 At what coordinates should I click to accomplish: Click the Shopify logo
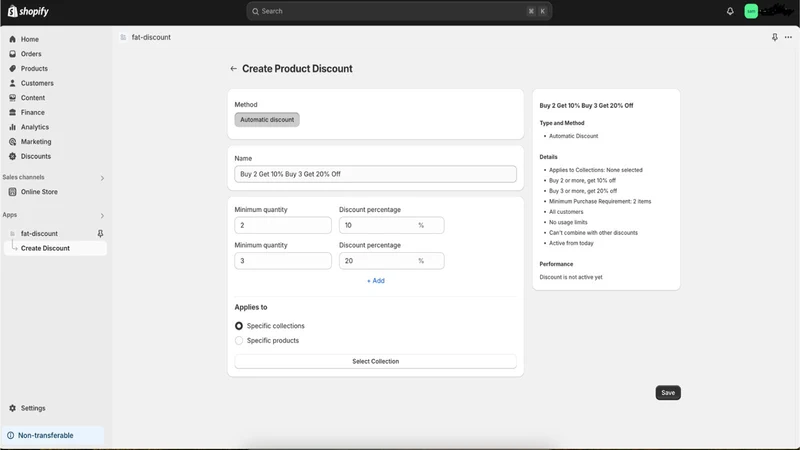coord(28,11)
